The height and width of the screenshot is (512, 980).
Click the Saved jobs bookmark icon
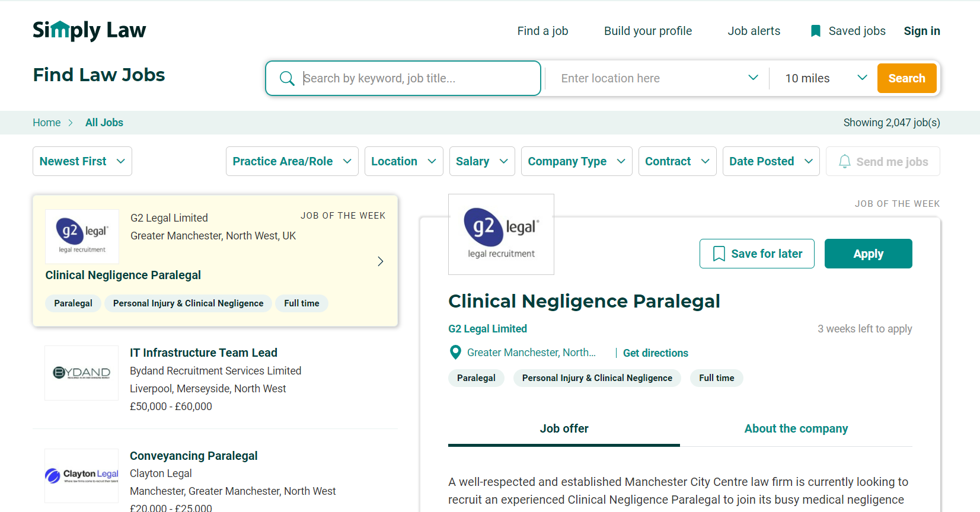coord(816,31)
